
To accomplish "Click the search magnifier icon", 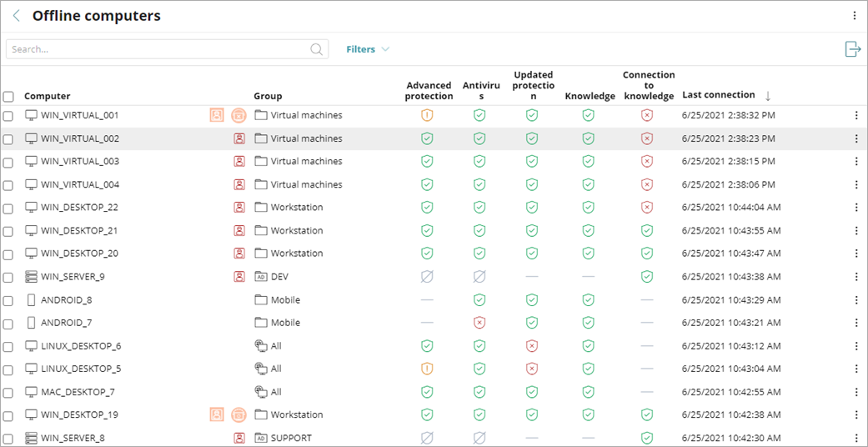I will tap(317, 49).
